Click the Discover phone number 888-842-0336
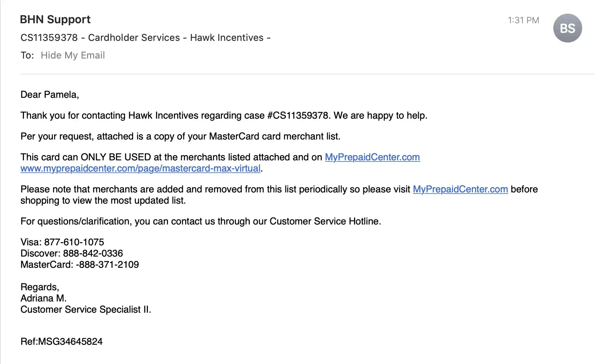The width and height of the screenshot is (595, 364). pyautogui.click(x=93, y=253)
